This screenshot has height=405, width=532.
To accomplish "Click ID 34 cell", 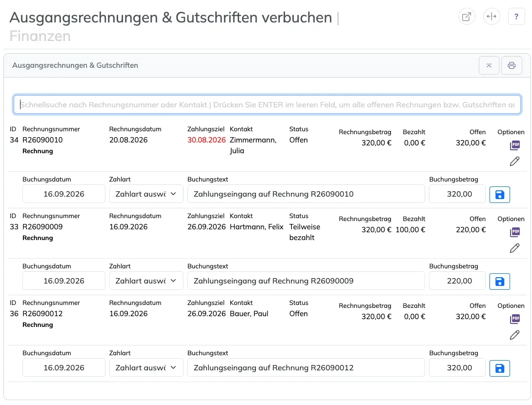I will [x=14, y=140].
